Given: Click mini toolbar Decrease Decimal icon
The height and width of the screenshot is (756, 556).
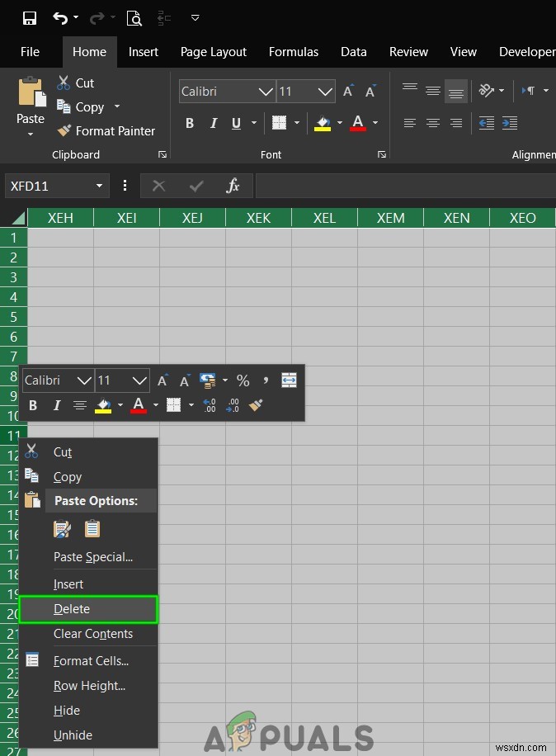Looking at the screenshot, I should pyautogui.click(x=233, y=405).
